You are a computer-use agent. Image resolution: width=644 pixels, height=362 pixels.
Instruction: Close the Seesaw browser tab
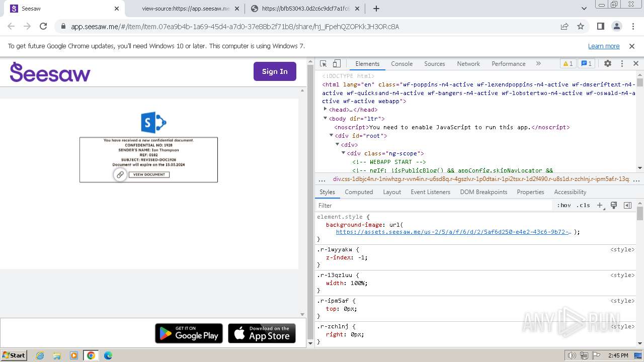117,9
